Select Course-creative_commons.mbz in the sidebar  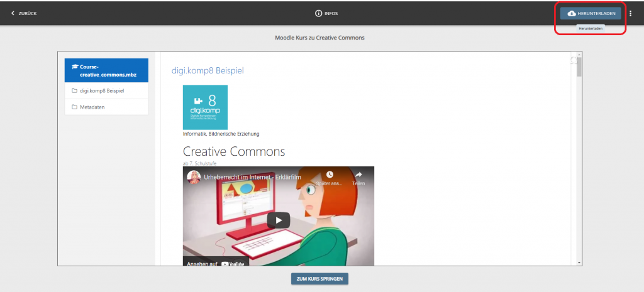[x=106, y=70]
